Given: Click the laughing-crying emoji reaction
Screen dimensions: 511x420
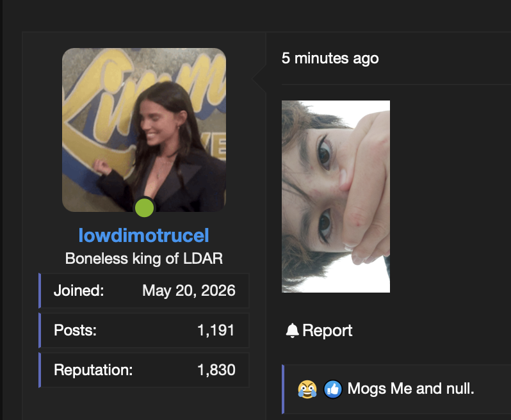Looking at the screenshot, I should [307, 389].
